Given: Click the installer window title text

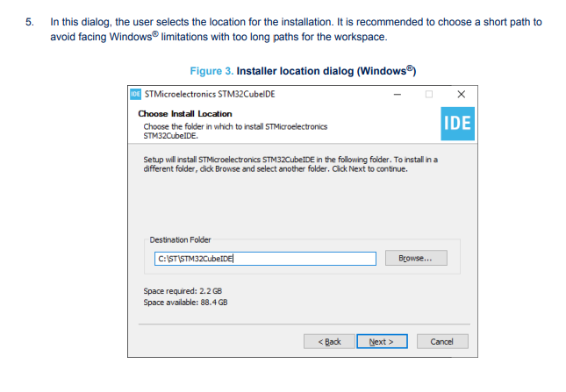Looking at the screenshot, I should click(210, 94).
